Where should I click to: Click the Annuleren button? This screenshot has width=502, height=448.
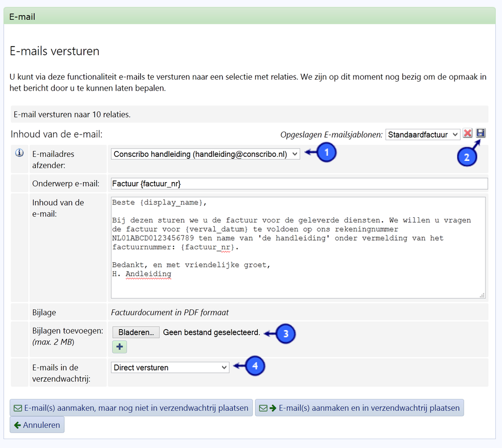[37, 424]
